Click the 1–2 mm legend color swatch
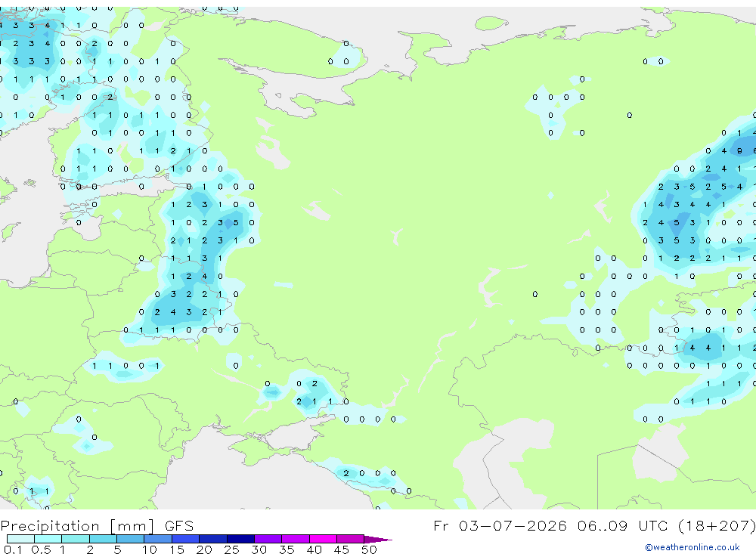 click(76, 539)
